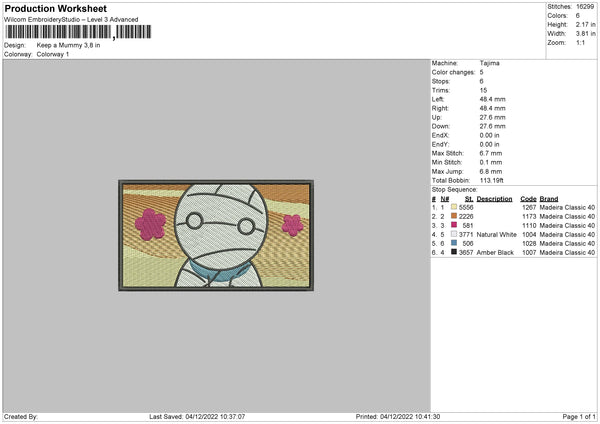
Task: Click the Brand column header
Action: coord(549,199)
